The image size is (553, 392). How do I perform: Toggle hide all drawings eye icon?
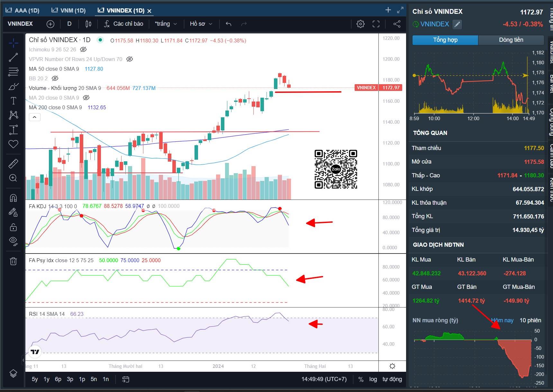click(x=13, y=241)
